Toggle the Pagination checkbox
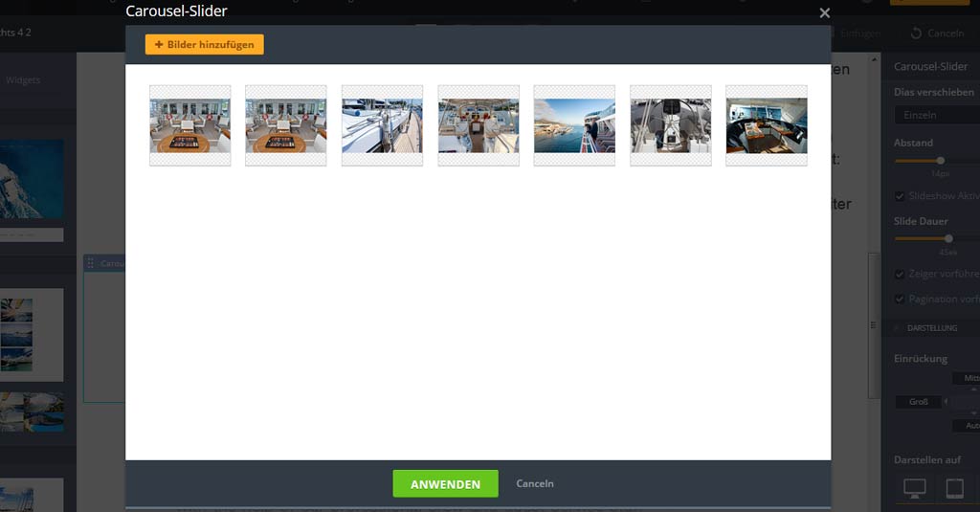The width and height of the screenshot is (980, 512). tap(900, 299)
